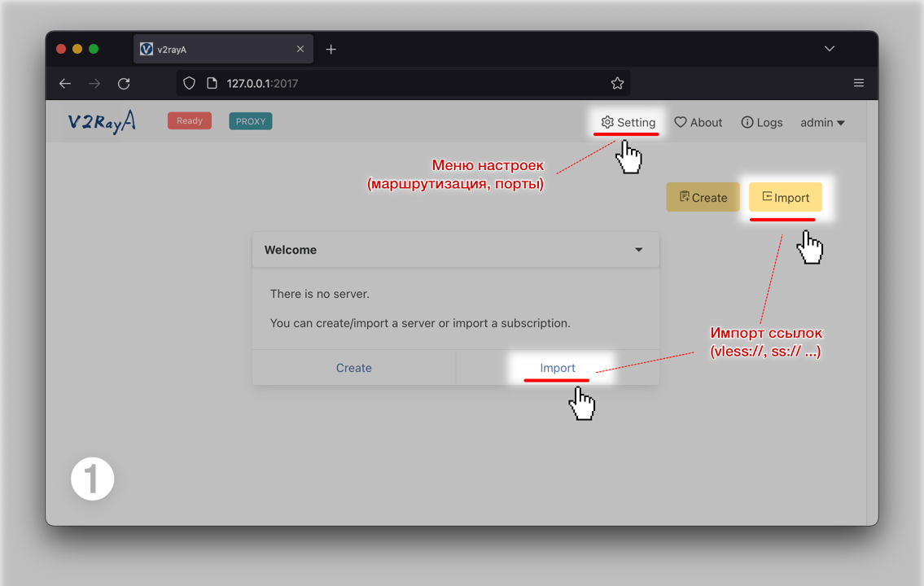Click the Import link in Welcome card
This screenshot has width=924, height=586.
tap(558, 368)
